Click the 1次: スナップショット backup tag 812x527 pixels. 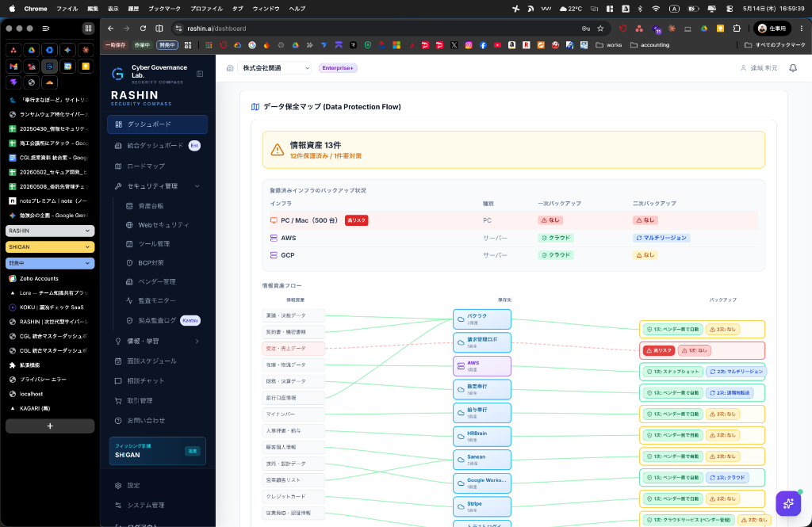tap(672, 372)
